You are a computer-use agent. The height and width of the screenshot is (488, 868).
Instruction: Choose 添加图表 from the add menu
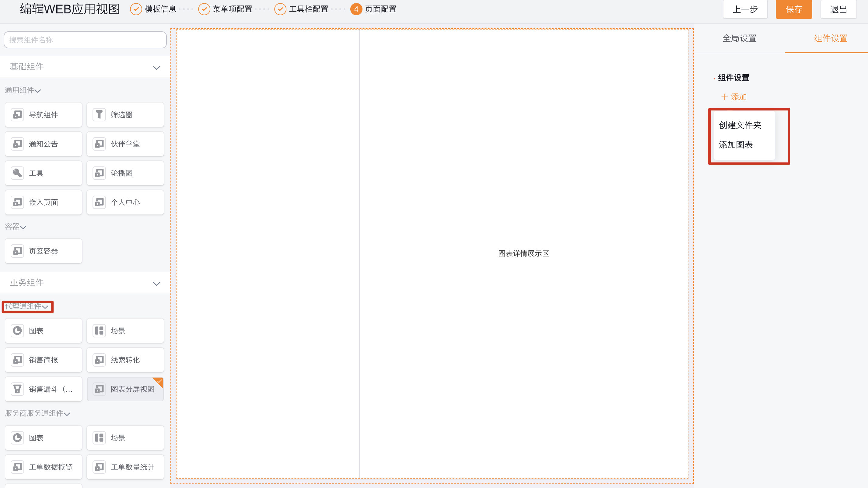(x=736, y=145)
